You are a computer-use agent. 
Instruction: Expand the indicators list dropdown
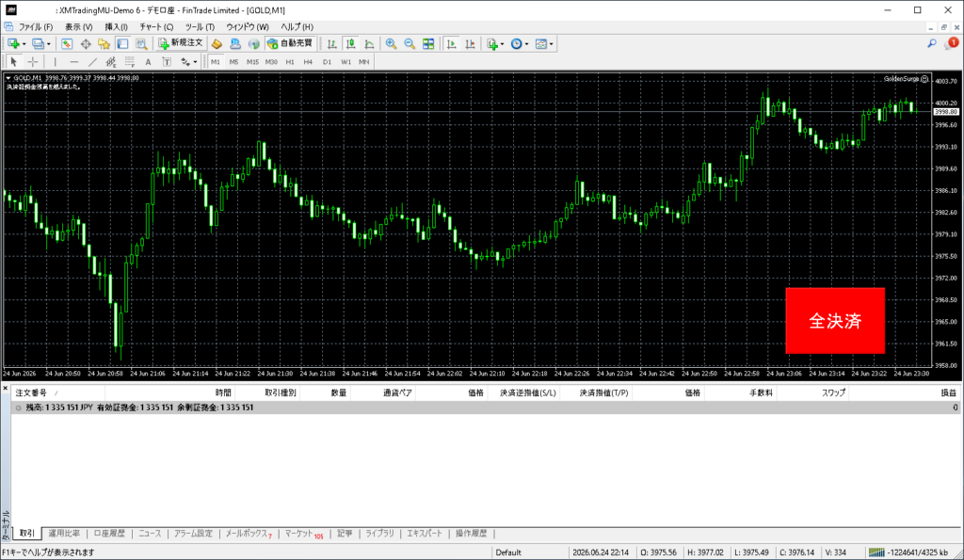(x=503, y=44)
